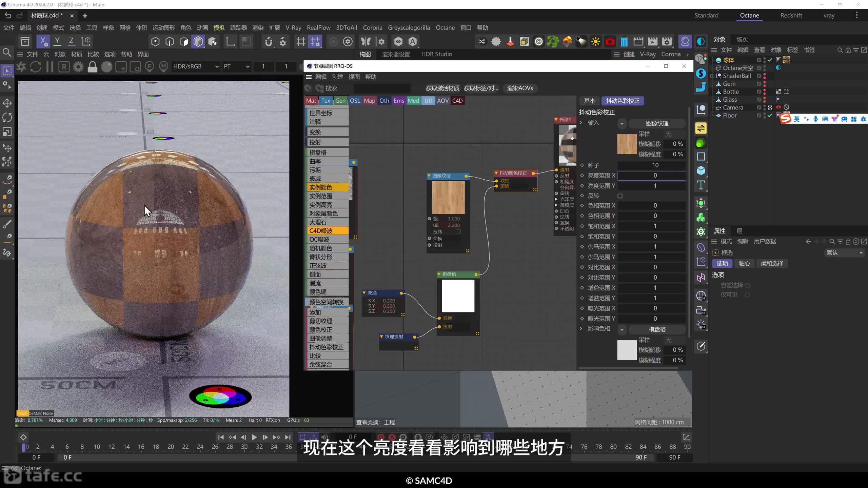The width and height of the screenshot is (868, 488).
Task: Toggle the green enable check of Floor
Action: click(x=770, y=116)
